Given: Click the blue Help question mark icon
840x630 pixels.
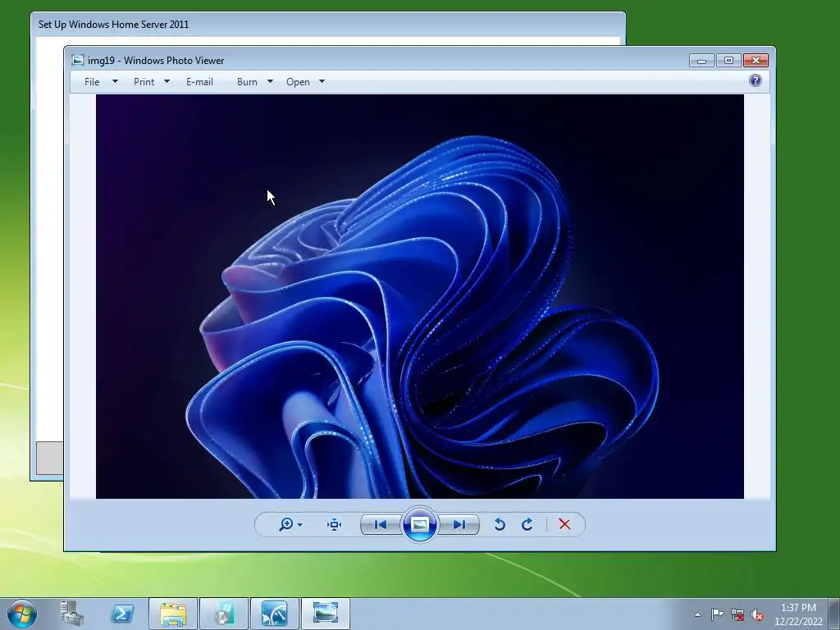Looking at the screenshot, I should 756,81.
